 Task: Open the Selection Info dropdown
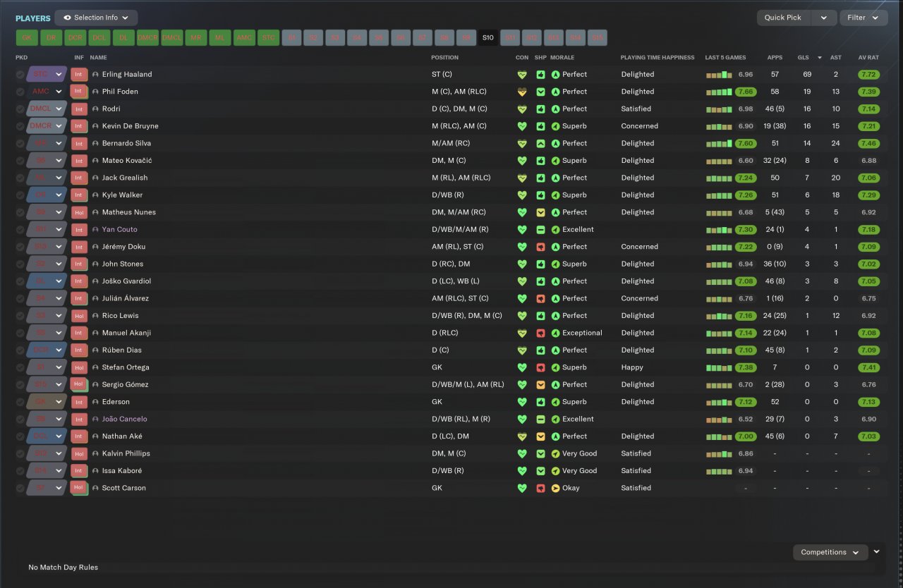96,18
